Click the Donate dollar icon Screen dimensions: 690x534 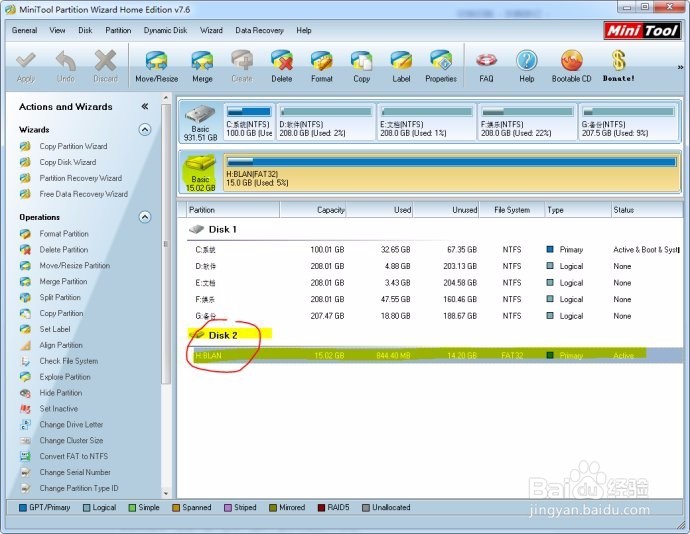619,66
